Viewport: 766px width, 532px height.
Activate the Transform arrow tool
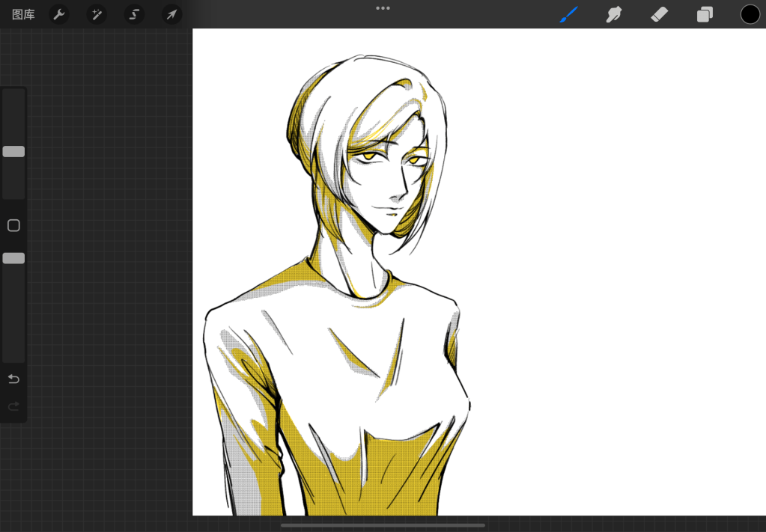(171, 14)
